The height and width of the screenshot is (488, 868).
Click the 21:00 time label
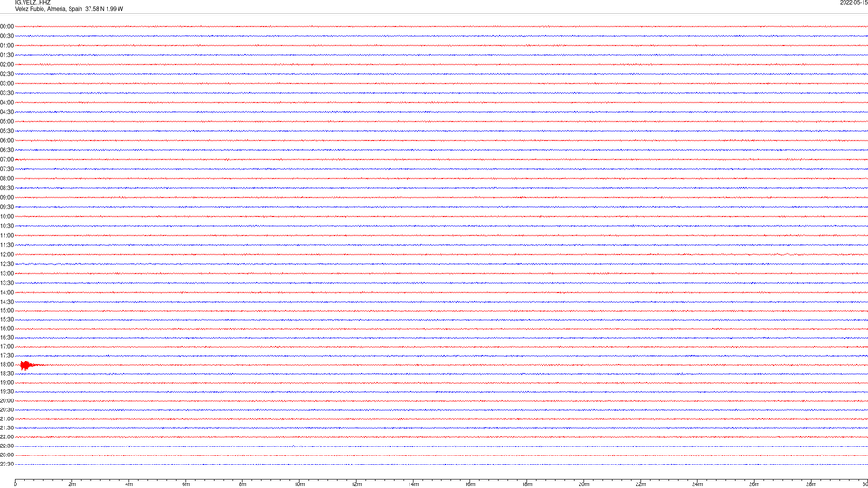(x=6, y=418)
